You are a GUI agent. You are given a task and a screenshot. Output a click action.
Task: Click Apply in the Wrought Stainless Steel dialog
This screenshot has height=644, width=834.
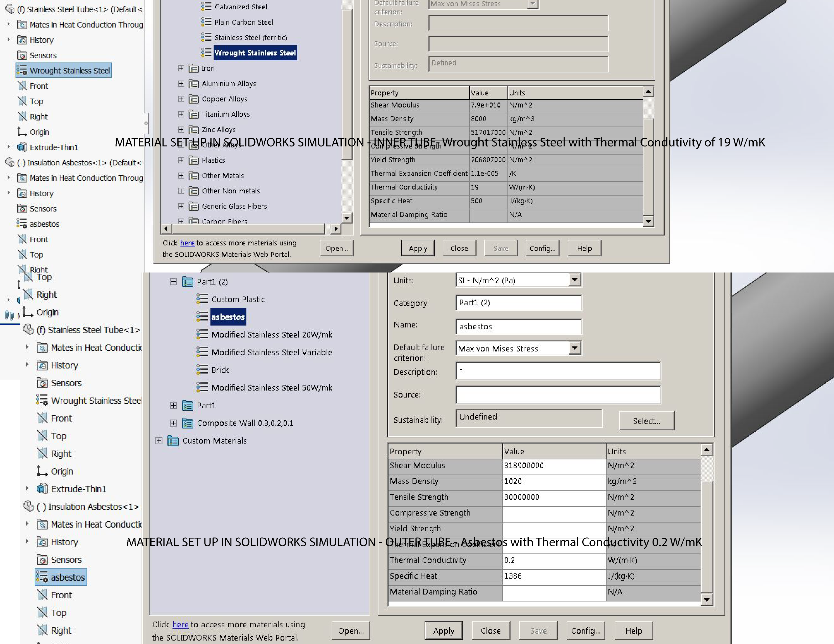[x=418, y=248]
